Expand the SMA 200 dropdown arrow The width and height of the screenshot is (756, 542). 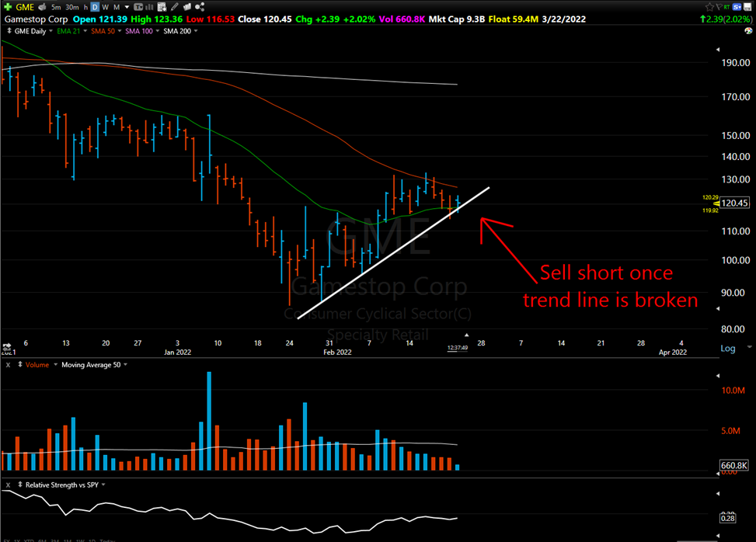tap(196, 30)
